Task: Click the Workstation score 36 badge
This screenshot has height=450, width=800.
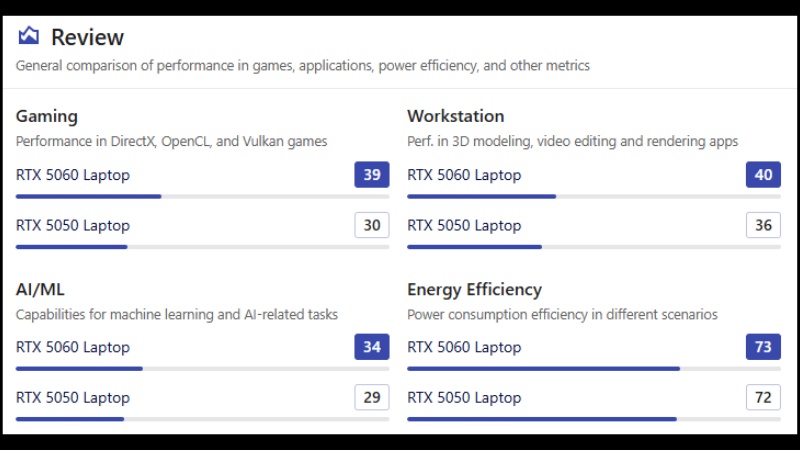Action: click(763, 225)
